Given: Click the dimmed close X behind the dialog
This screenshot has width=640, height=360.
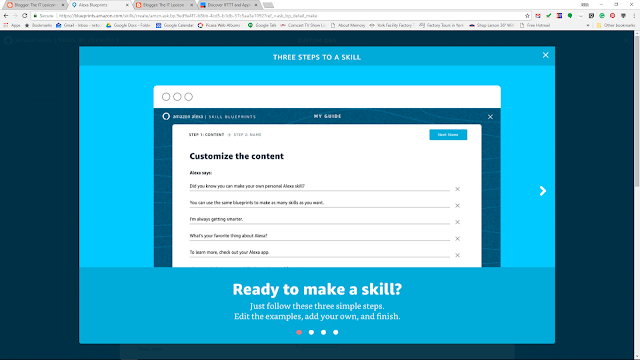Looking at the screenshot, I should (x=627, y=40).
